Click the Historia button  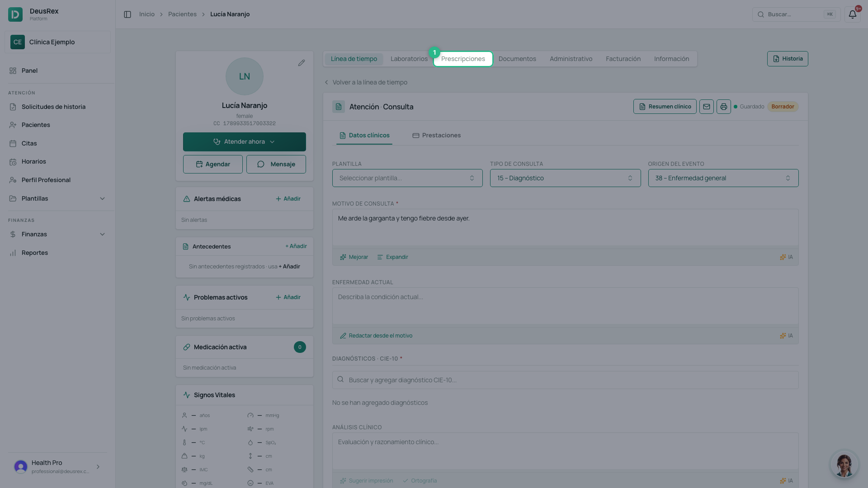pyautogui.click(x=788, y=59)
